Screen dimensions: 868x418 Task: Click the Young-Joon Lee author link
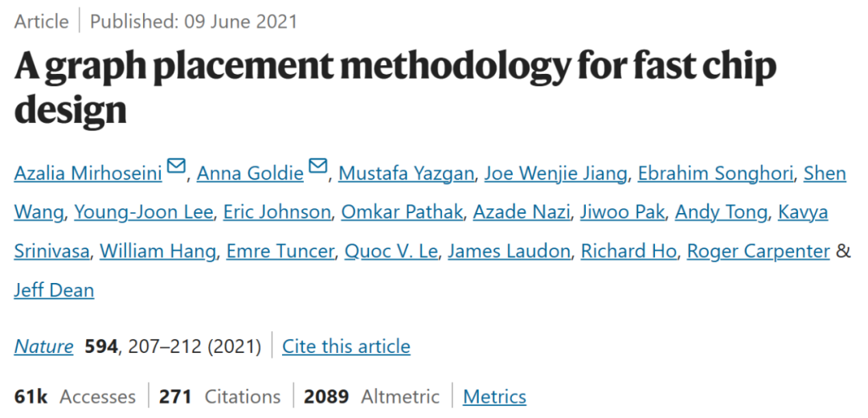(143, 212)
